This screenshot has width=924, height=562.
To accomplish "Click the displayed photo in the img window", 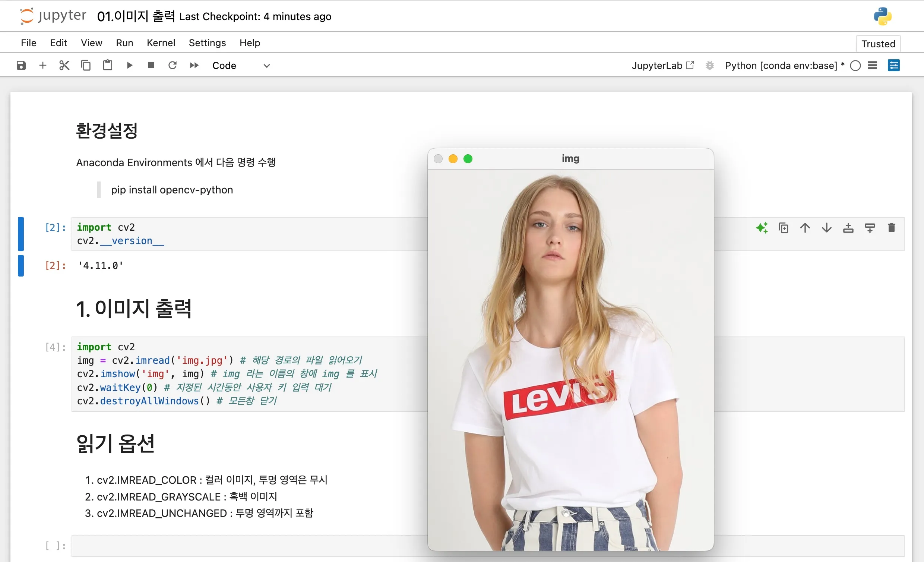I will (570, 360).
